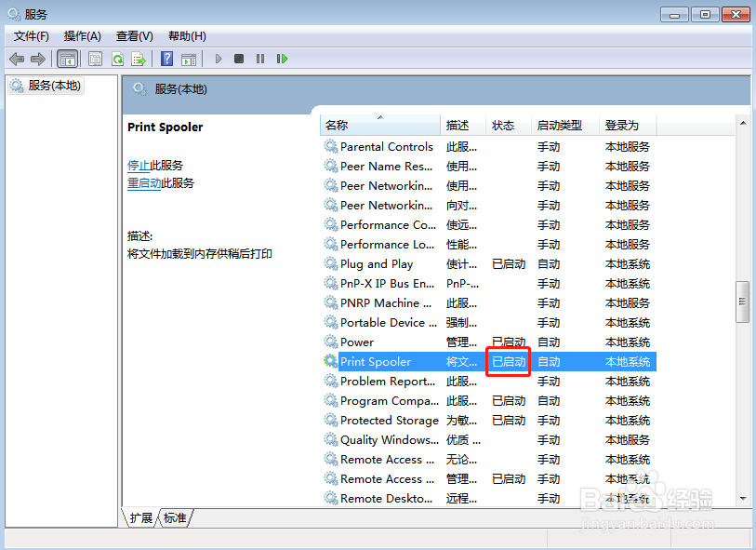756x550 pixels.
Task: Select the 扩展 tab
Action: (139, 518)
